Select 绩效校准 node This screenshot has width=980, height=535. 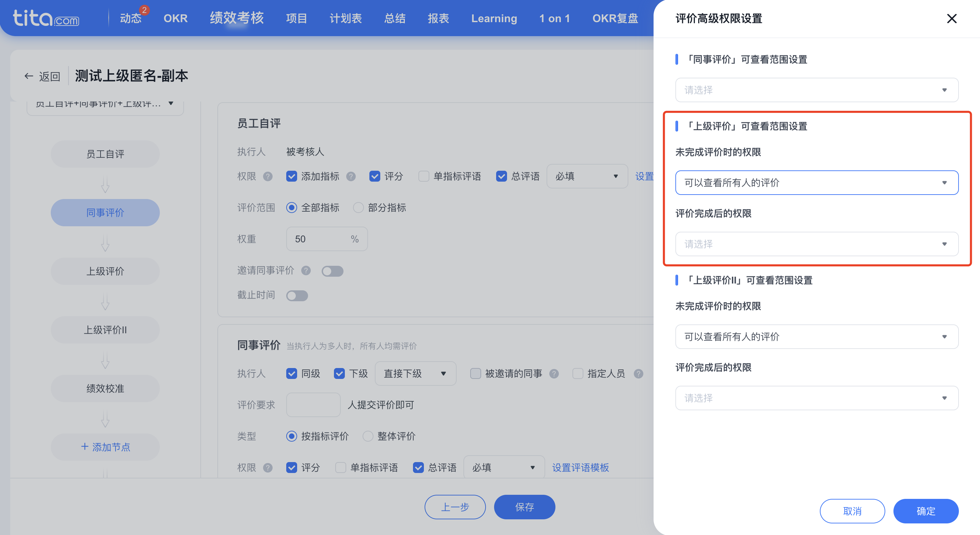pyautogui.click(x=105, y=388)
